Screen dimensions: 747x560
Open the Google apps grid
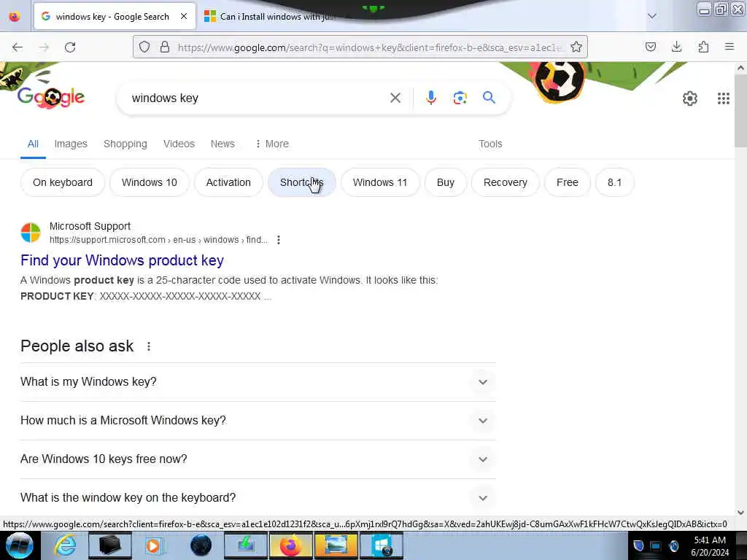(723, 98)
